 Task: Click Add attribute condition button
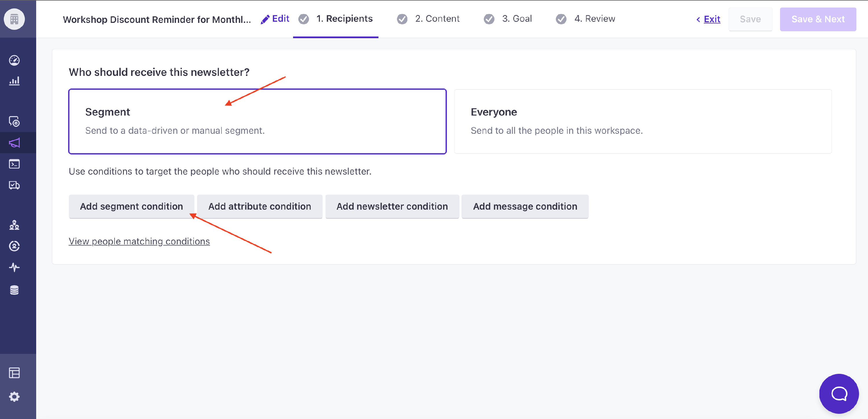pyautogui.click(x=260, y=206)
